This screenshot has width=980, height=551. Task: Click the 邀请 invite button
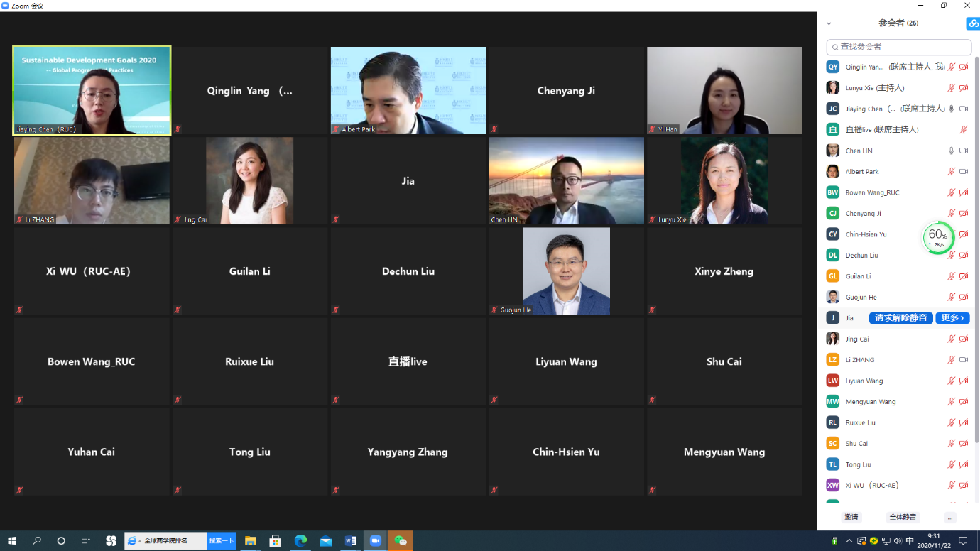pyautogui.click(x=851, y=518)
